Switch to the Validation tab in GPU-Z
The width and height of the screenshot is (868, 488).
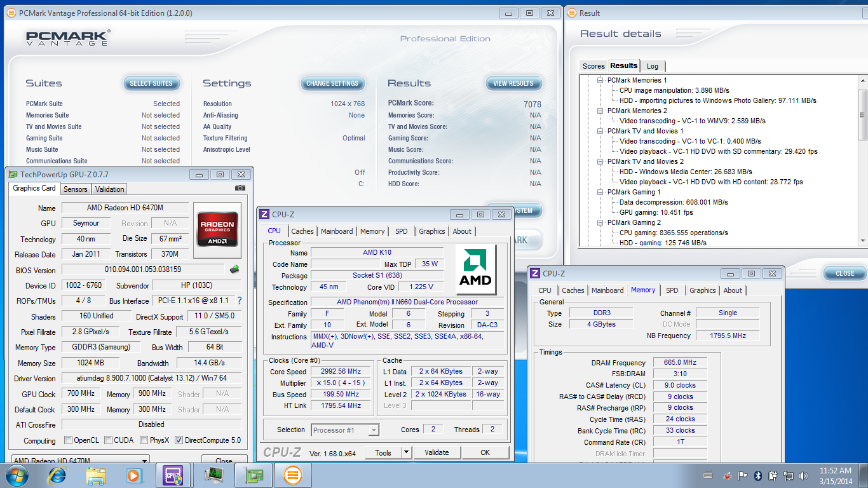point(109,189)
